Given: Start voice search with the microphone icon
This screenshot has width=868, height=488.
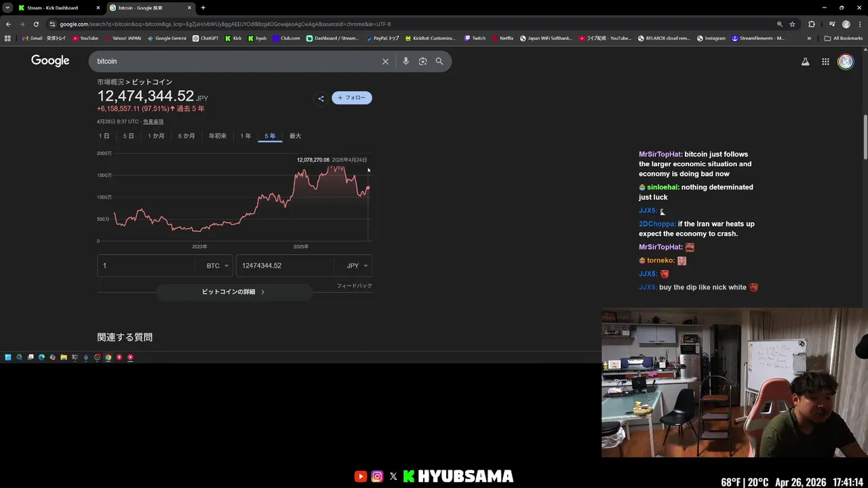Looking at the screenshot, I should 406,61.
